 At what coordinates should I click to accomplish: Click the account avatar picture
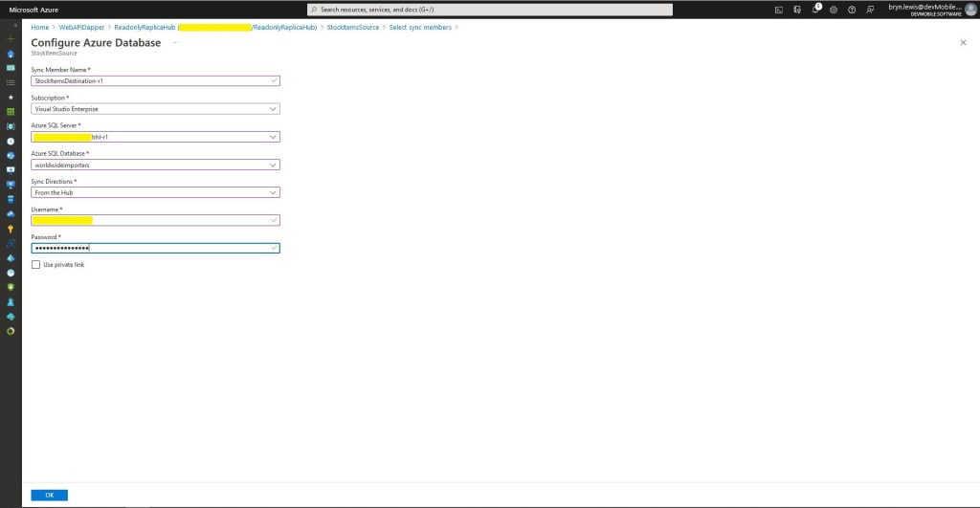(x=970, y=10)
